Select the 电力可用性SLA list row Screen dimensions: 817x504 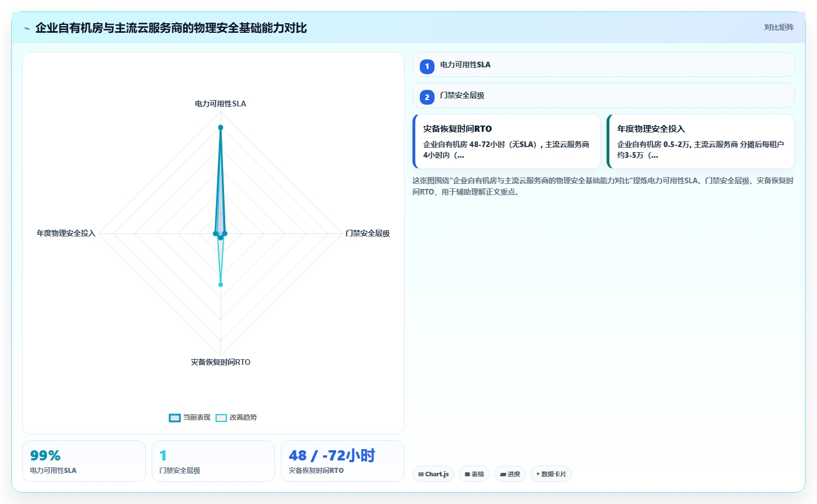pyautogui.click(x=603, y=64)
